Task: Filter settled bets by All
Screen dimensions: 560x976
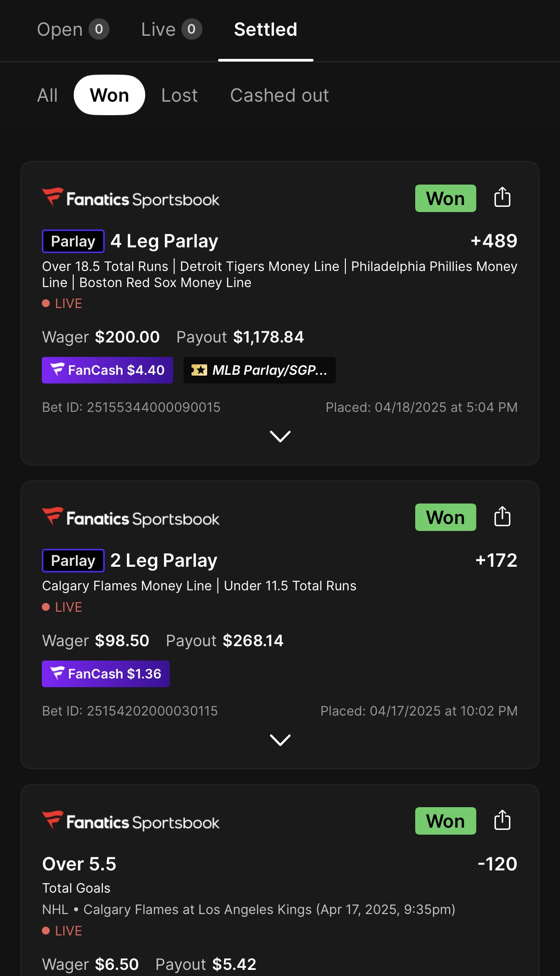Action: point(48,95)
